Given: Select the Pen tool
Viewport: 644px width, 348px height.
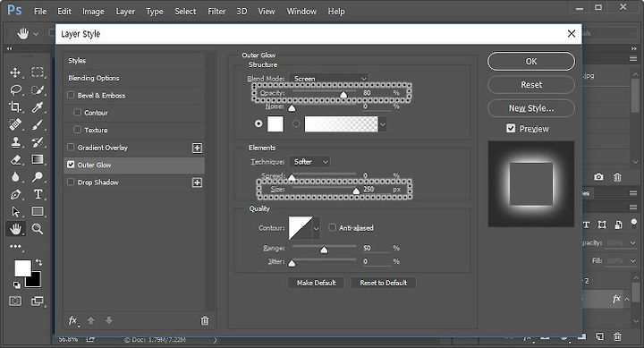Looking at the screenshot, I should click(x=15, y=194).
